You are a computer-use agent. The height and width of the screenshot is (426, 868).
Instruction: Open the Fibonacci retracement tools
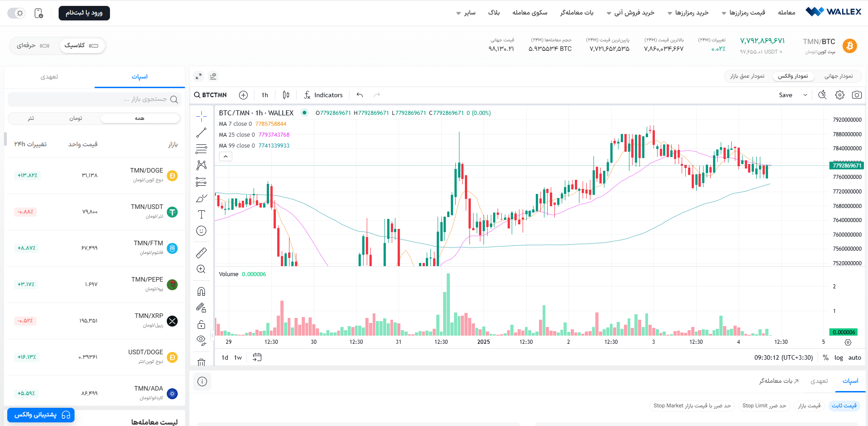tap(201, 149)
